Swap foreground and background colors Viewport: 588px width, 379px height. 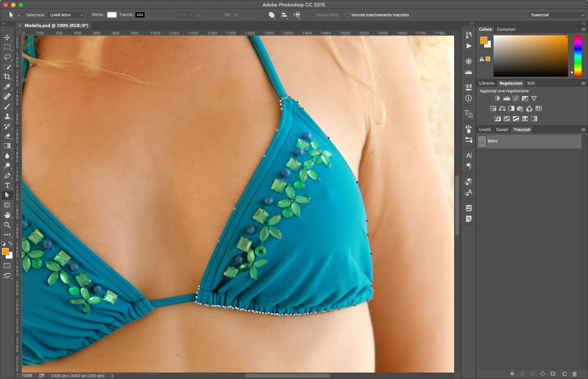[x=10, y=243]
